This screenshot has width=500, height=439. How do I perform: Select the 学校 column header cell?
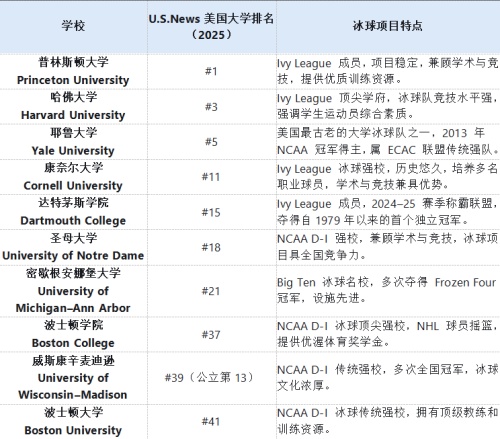[x=73, y=27]
